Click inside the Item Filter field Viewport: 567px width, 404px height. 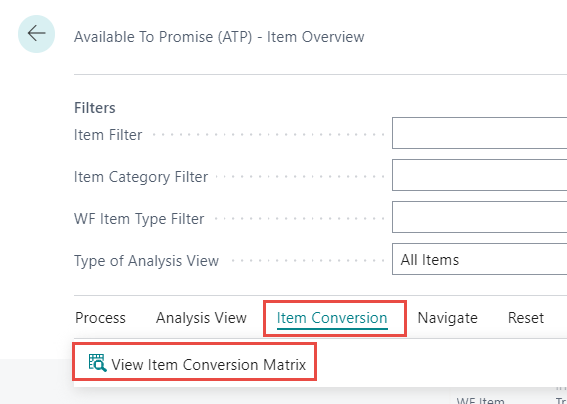479,133
